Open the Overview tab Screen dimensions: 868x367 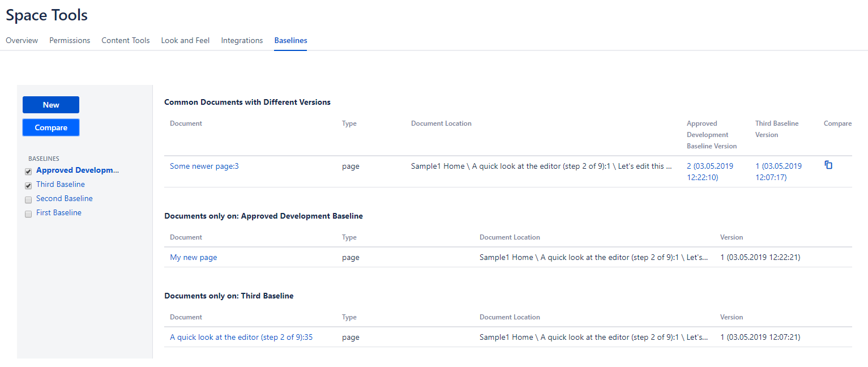pos(22,40)
